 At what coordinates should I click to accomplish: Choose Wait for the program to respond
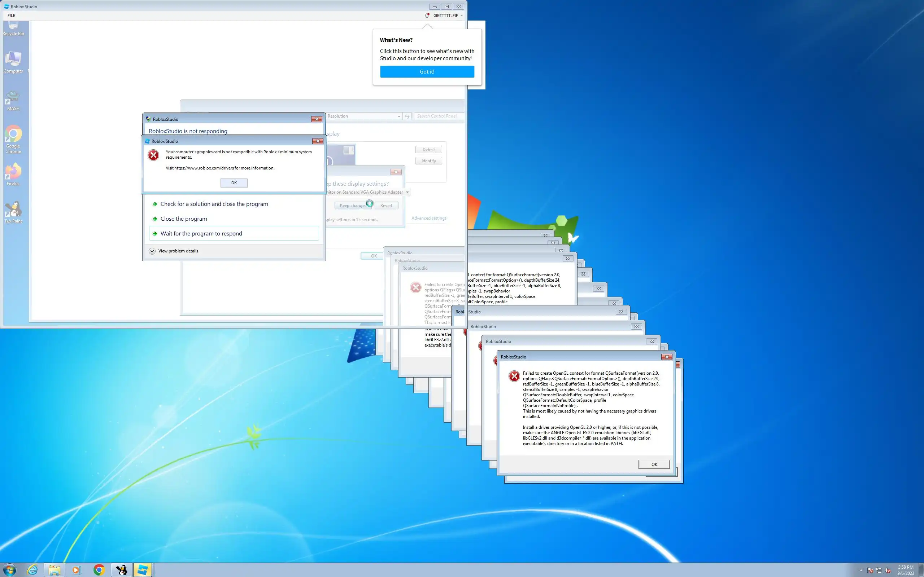click(x=201, y=234)
